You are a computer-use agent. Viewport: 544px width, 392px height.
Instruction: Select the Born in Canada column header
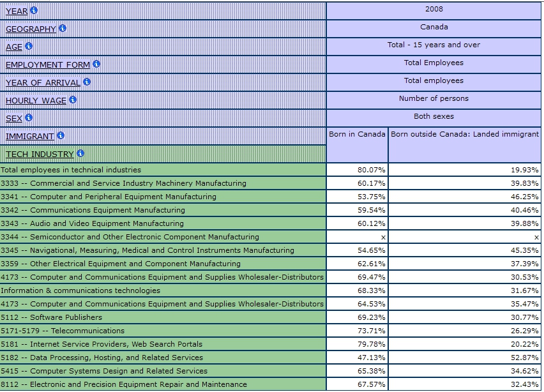point(357,134)
